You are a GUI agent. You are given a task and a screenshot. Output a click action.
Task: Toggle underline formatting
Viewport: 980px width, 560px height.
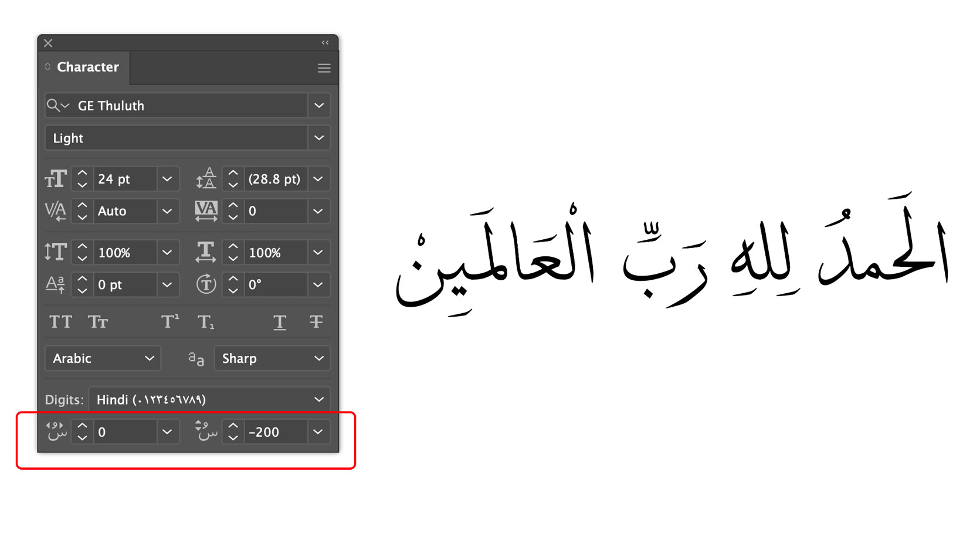click(280, 321)
